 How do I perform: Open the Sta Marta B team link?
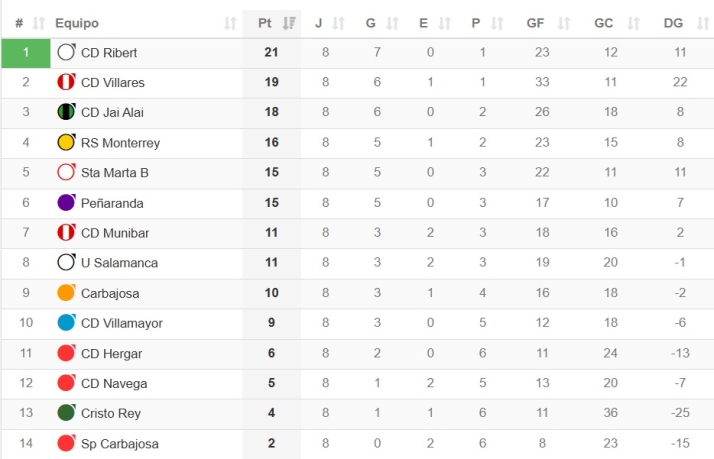[x=114, y=173]
